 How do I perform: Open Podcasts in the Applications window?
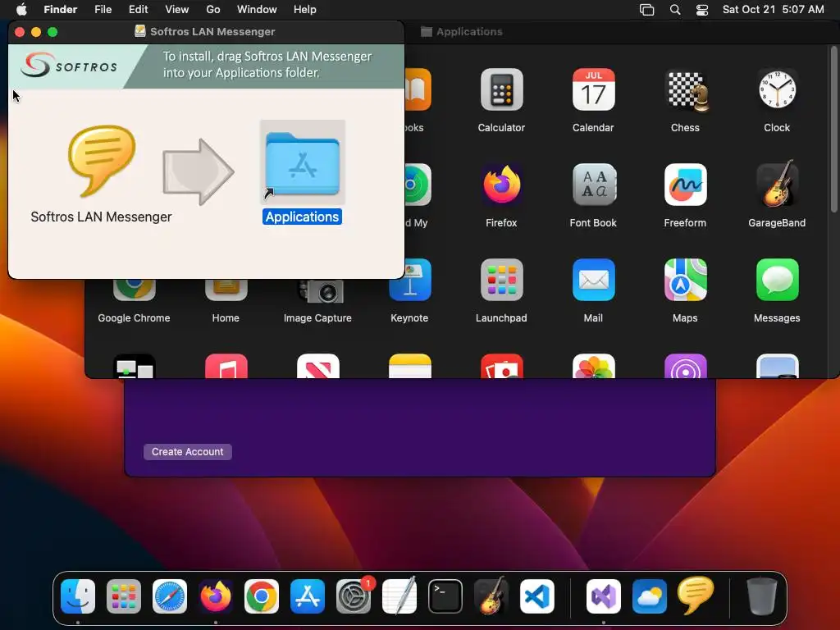tap(685, 367)
